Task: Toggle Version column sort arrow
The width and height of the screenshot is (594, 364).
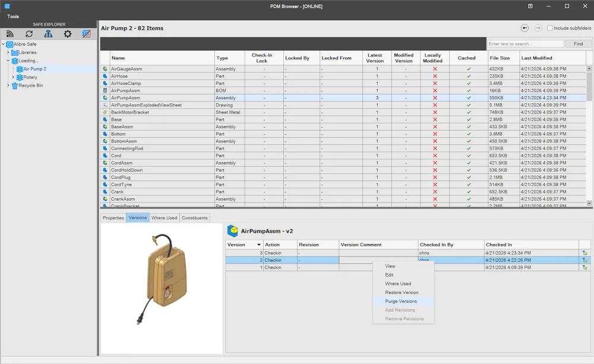Action: [x=259, y=245]
